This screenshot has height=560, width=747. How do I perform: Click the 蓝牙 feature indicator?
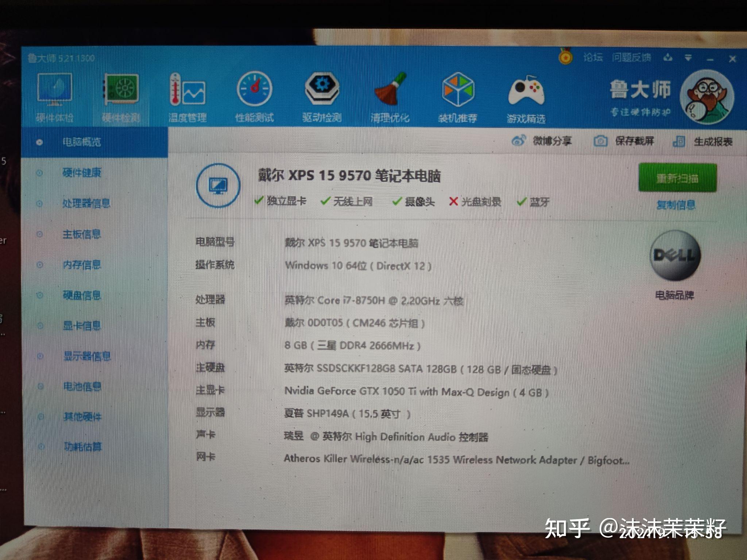(533, 202)
